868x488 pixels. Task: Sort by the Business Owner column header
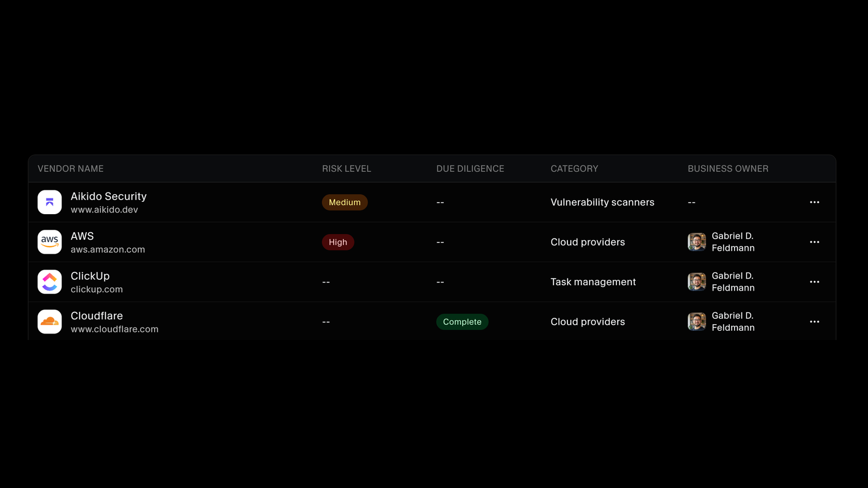pyautogui.click(x=728, y=169)
